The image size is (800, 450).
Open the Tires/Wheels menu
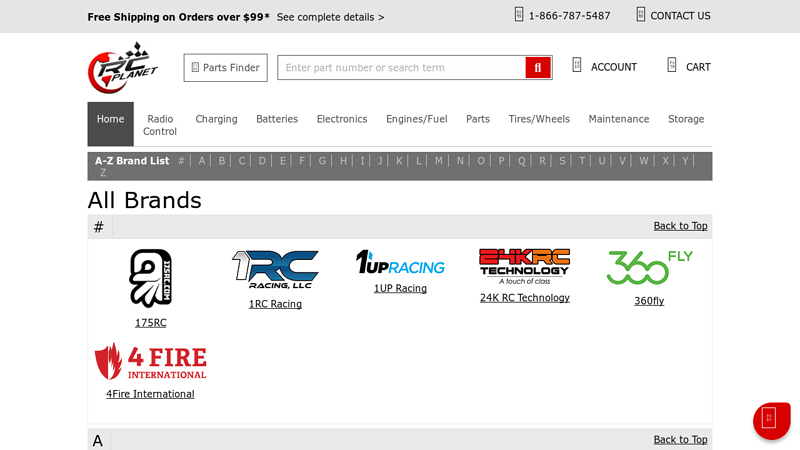539,119
